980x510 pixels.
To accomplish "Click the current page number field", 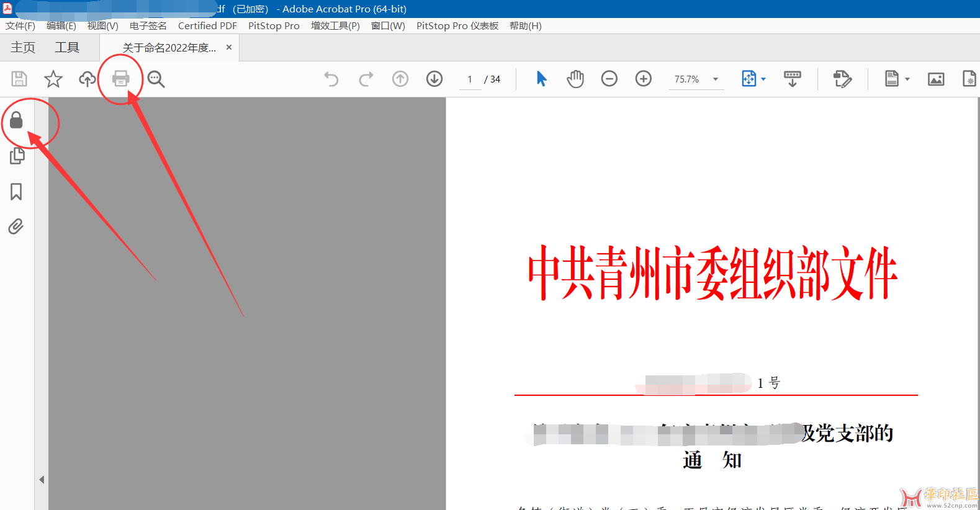I will coord(470,79).
